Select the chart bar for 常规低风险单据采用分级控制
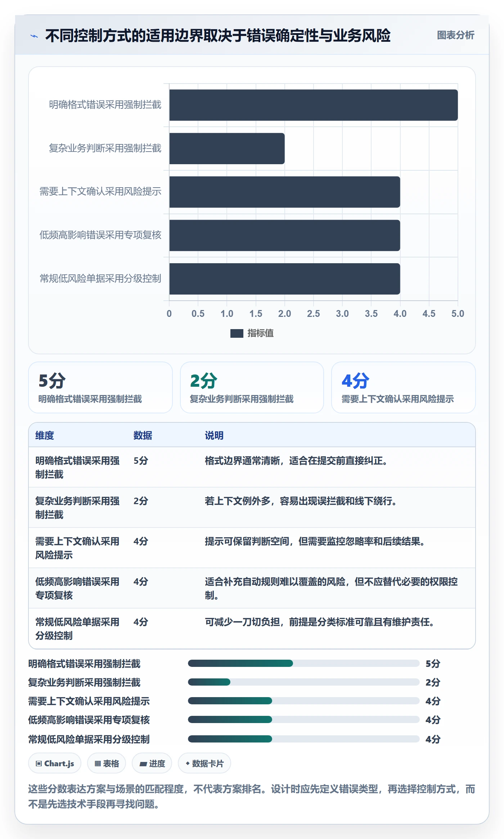 (x=285, y=279)
